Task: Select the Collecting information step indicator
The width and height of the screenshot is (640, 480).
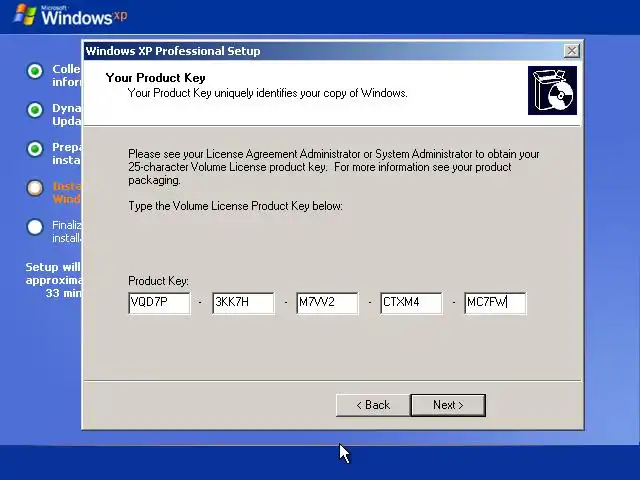Action: click(x=35, y=71)
